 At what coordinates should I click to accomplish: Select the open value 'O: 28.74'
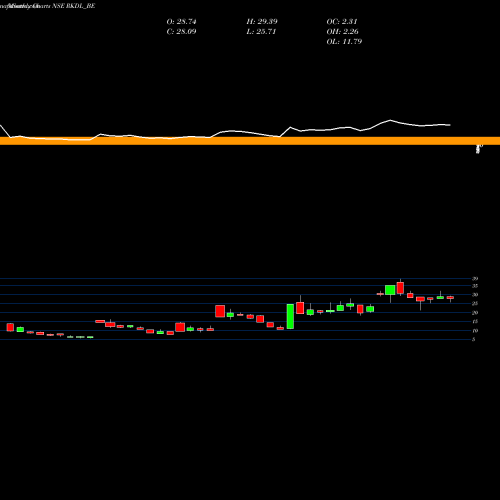[181, 22]
